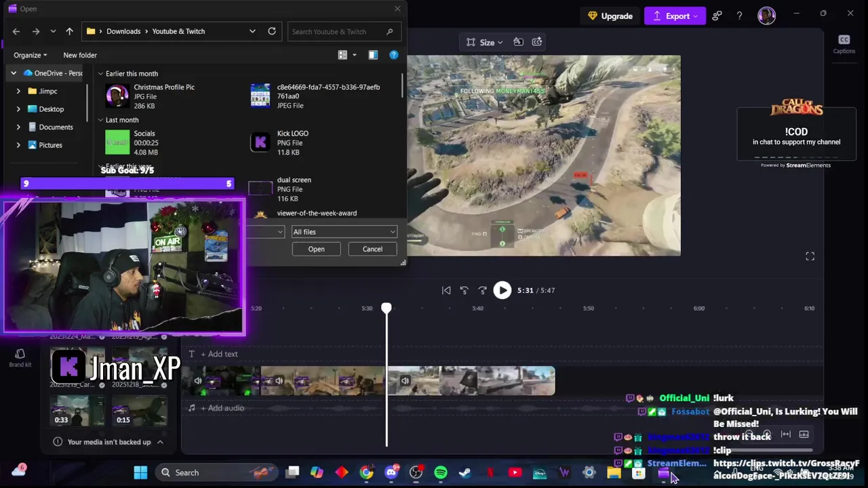Change the file view layout
This screenshot has width=868, height=488.
click(x=342, y=55)
